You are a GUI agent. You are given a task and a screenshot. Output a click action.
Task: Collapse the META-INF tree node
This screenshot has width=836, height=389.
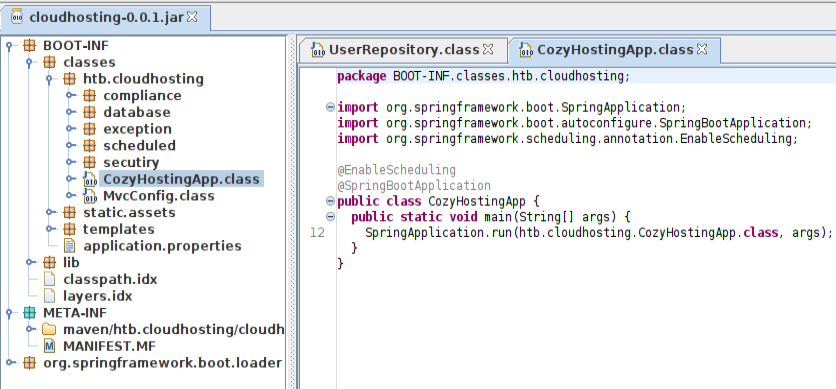pos(9,313)
